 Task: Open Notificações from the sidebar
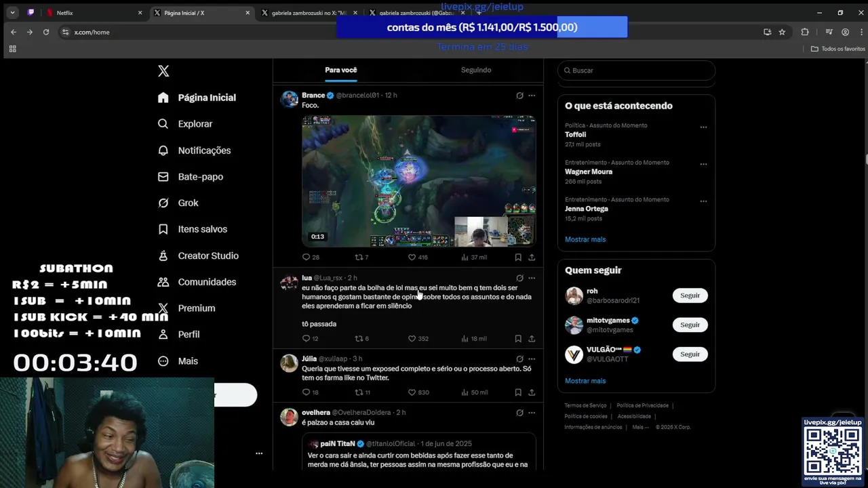pyautogui.click(x=194, y=150)
